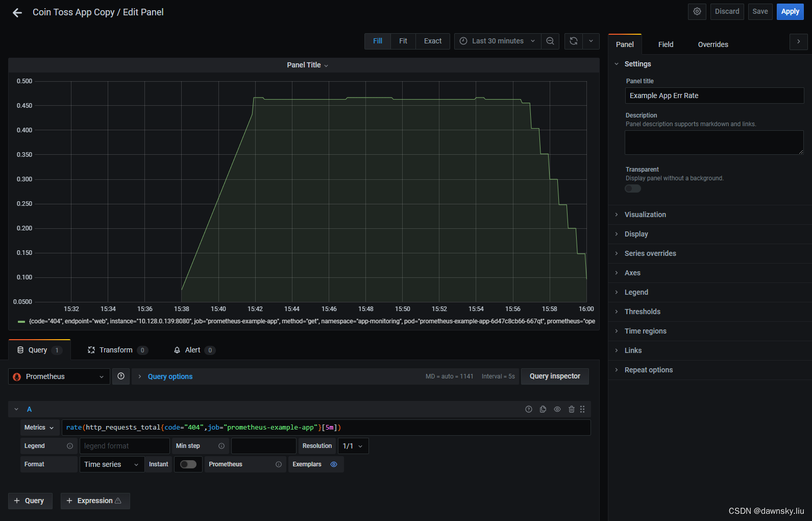Show query A help icon

point(529,409)
